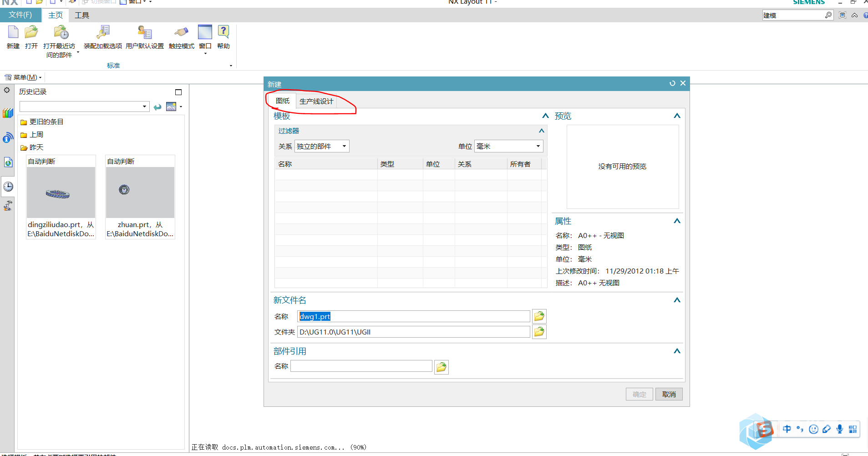Image resolution: width=868 pixels, height=456 pixels.
Task: Click the Open (打开) folder icon
Action: pyautogui.click(x=31, y=32)
